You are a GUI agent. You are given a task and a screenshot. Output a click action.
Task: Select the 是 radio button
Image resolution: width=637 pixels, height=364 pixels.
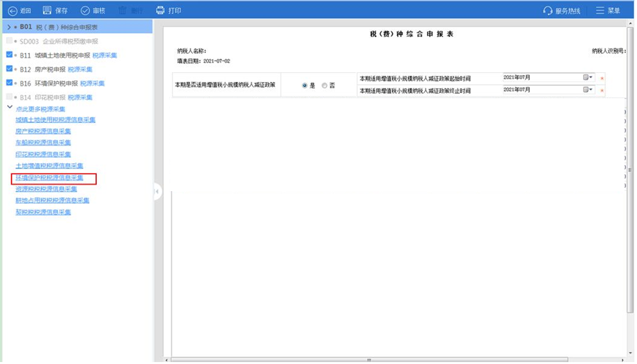pos(305,86)
